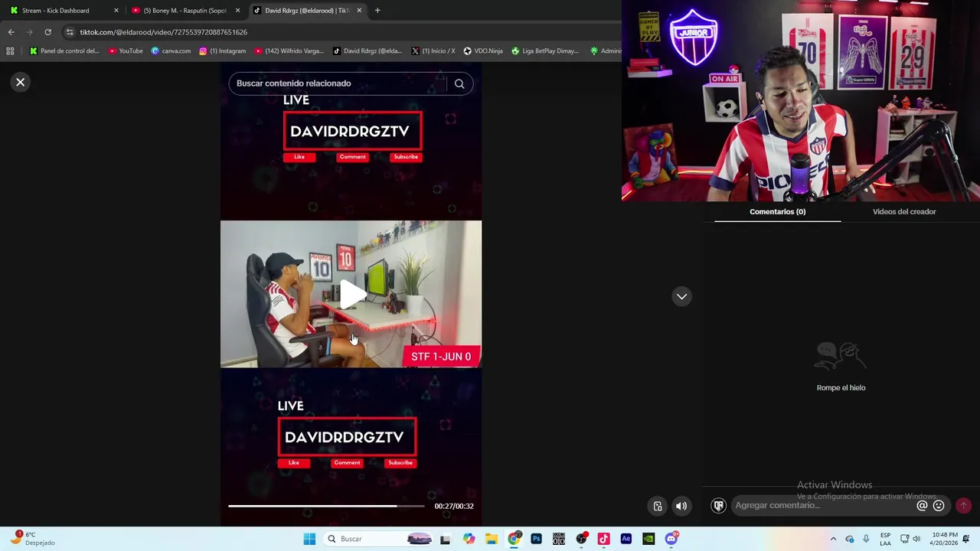Select the David Rdrgz TikTok browser tab
Screen dimensions: 980x551
pos(306,11)
